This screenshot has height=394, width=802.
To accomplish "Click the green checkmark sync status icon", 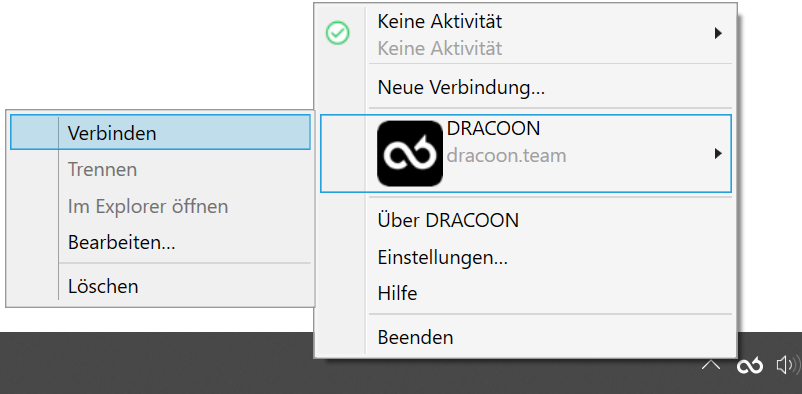I will coord(338,33).
